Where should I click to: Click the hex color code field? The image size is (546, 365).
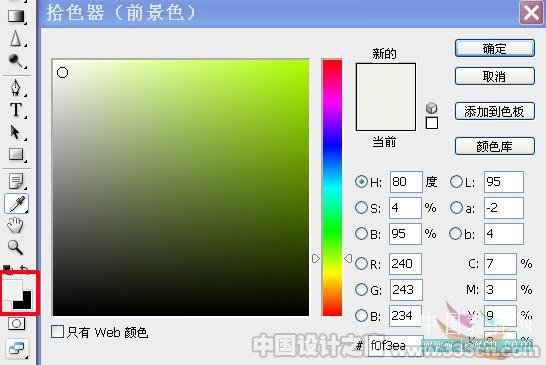[x=395, y=345]
